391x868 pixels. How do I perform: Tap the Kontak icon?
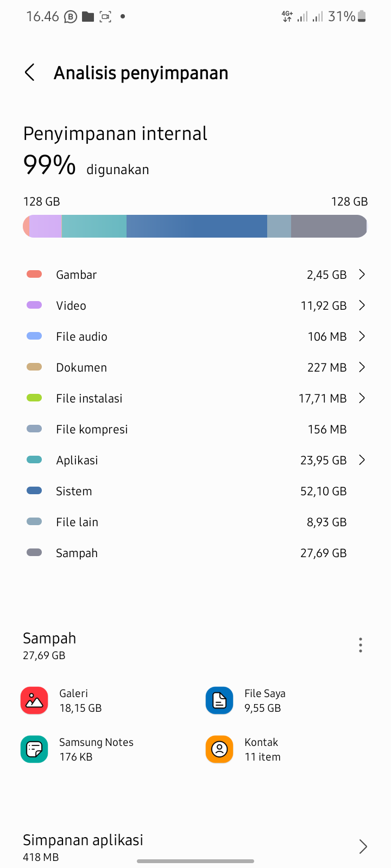pos(219,749)
